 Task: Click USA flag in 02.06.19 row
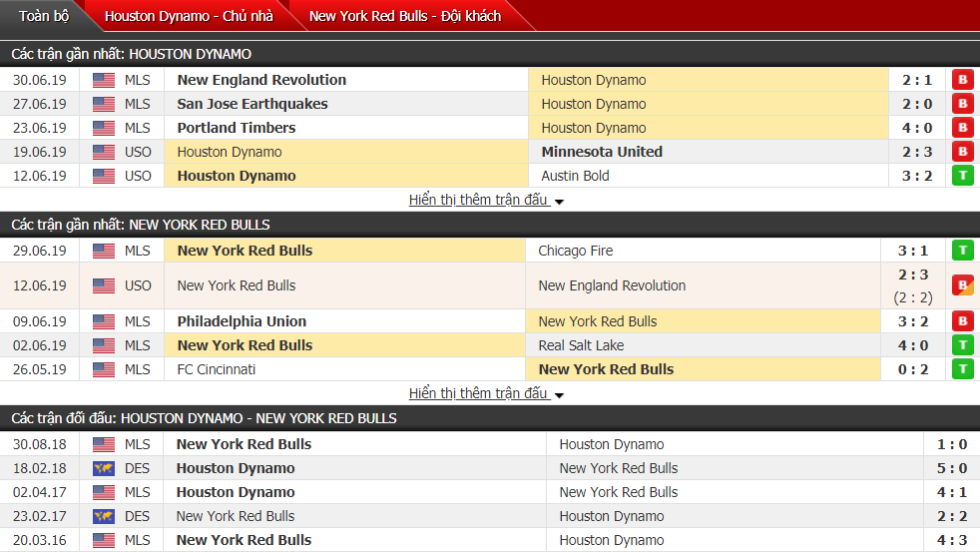click(x=104, y=345)
